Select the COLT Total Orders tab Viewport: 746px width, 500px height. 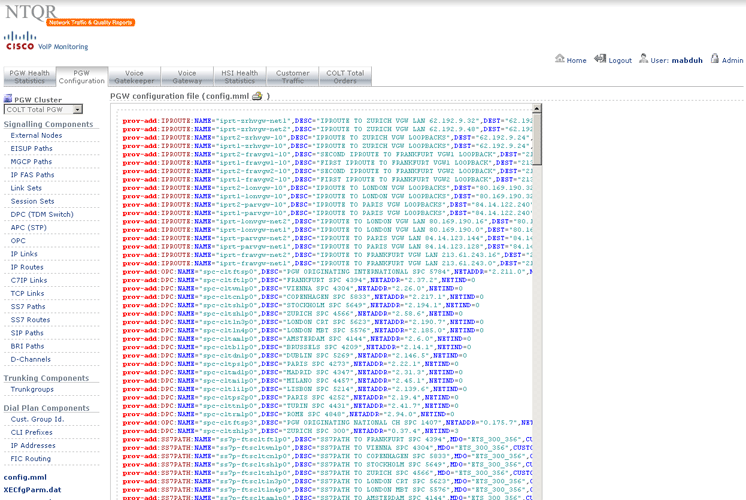click(x=345, y=77)
